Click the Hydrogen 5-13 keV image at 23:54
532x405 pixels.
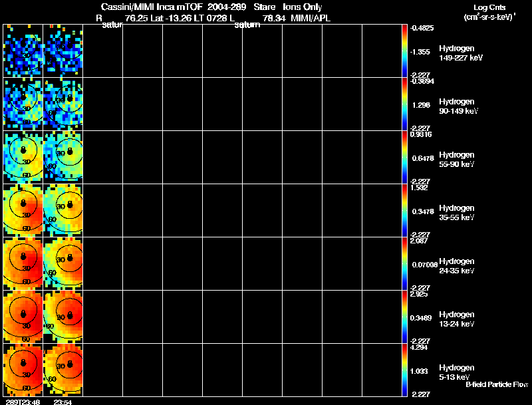[63, 370]
